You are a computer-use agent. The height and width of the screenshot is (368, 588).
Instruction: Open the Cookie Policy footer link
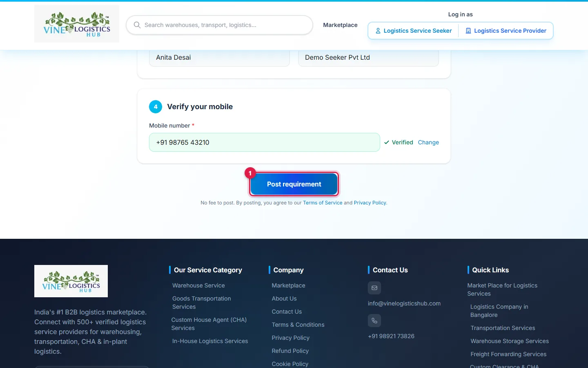pyautogui.click(x=290, y=364)
